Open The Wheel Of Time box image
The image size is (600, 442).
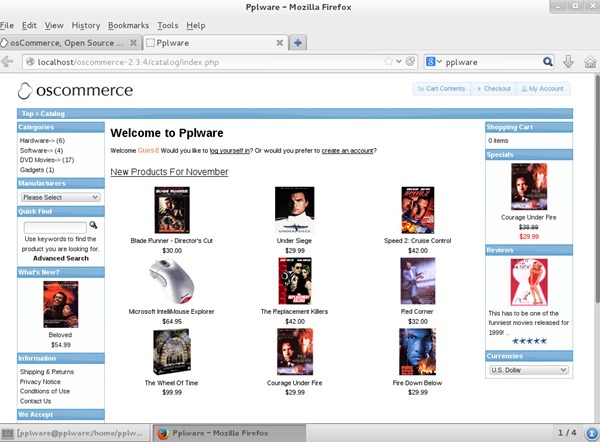pos(172,352)
